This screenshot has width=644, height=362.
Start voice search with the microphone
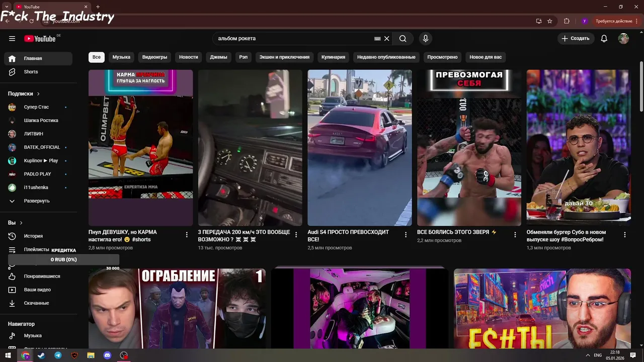[x=426, y=38]
